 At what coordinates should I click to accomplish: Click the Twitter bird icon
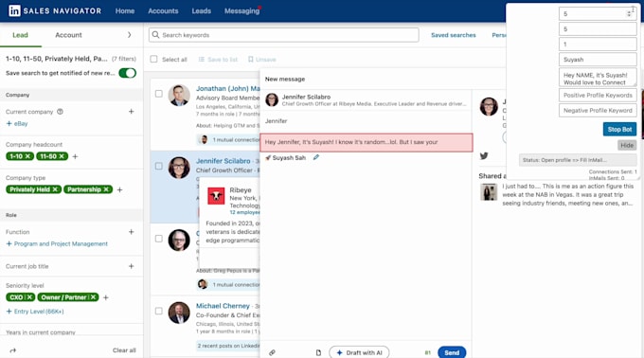(x=484, y=156)
